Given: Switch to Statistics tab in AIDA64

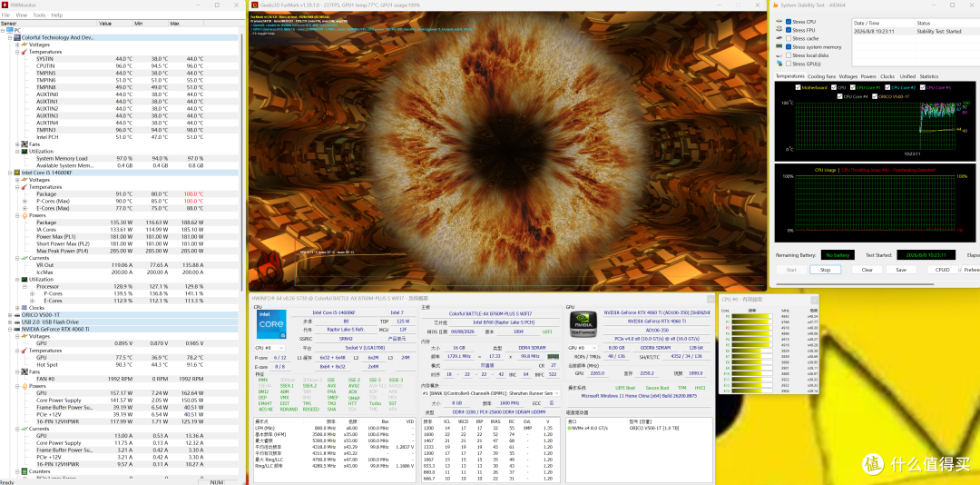Looking at the screenshot, I should (929, 76).
